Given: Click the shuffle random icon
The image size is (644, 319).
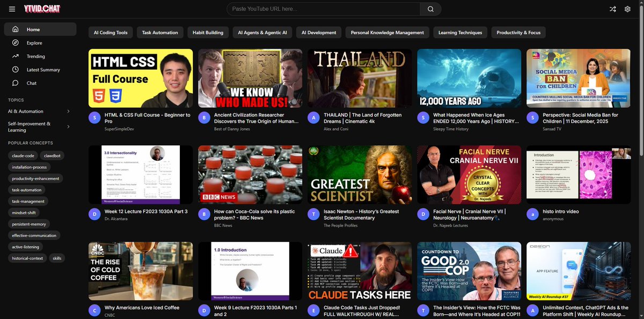Looking at the screenshot, I should pyautogui.click(x=613, y=9).
